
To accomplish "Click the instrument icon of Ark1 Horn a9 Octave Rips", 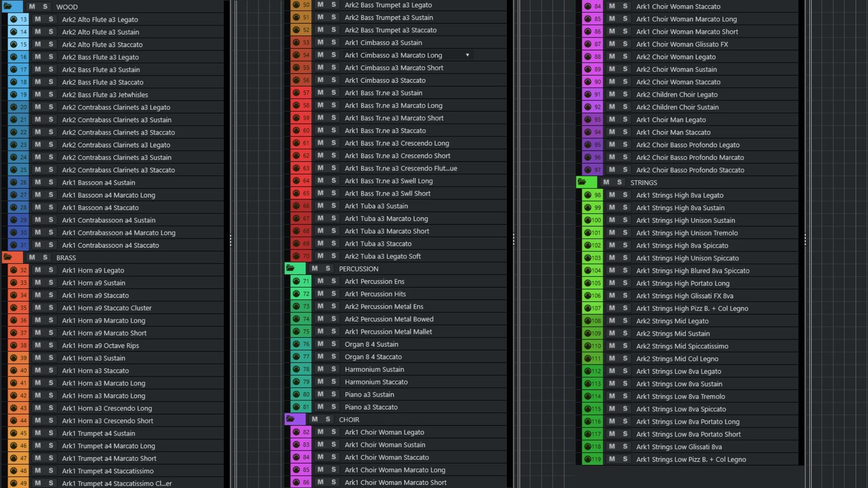I will point(13,346).
